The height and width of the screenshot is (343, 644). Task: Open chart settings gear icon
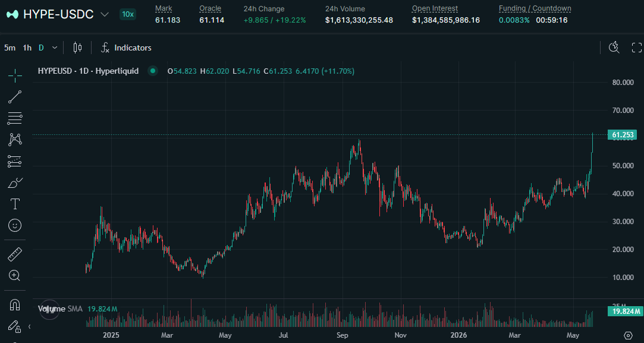coord(628,335)
